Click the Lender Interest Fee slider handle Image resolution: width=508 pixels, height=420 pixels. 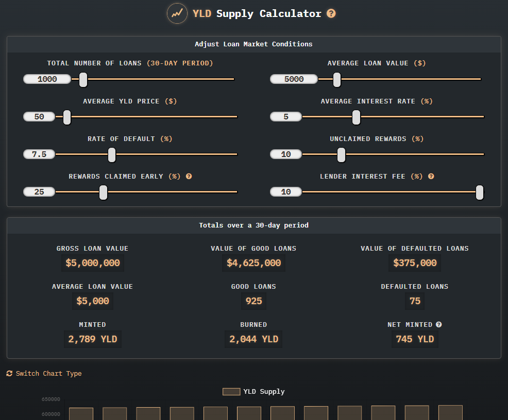pyautogui.click(x=480, y=192)
